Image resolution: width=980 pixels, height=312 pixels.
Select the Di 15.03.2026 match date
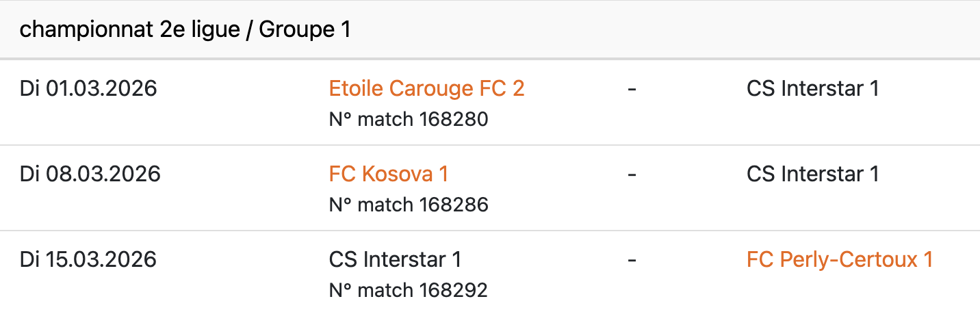point(88,260)
